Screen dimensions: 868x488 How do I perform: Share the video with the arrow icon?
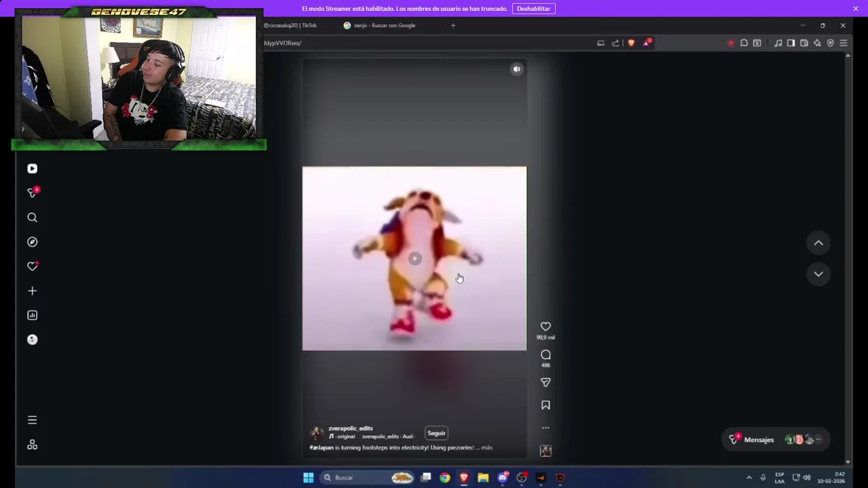[x=545, y=383]
